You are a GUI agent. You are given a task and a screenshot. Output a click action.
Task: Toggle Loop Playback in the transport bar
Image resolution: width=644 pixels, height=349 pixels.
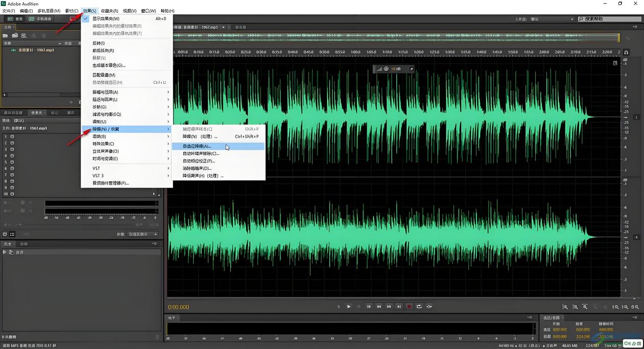pyautogui.click(x=419, y=307)
